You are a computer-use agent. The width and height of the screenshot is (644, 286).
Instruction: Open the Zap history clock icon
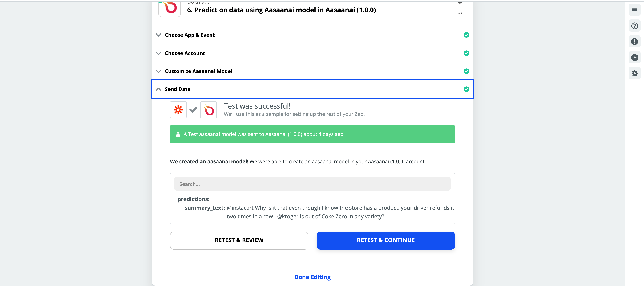(x=634, y=58)
